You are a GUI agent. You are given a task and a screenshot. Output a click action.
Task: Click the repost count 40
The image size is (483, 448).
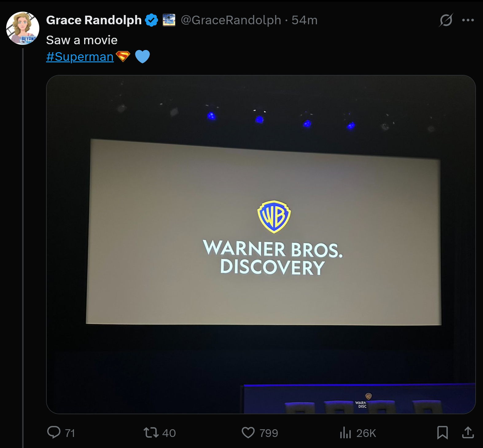[x=169, y=433]
